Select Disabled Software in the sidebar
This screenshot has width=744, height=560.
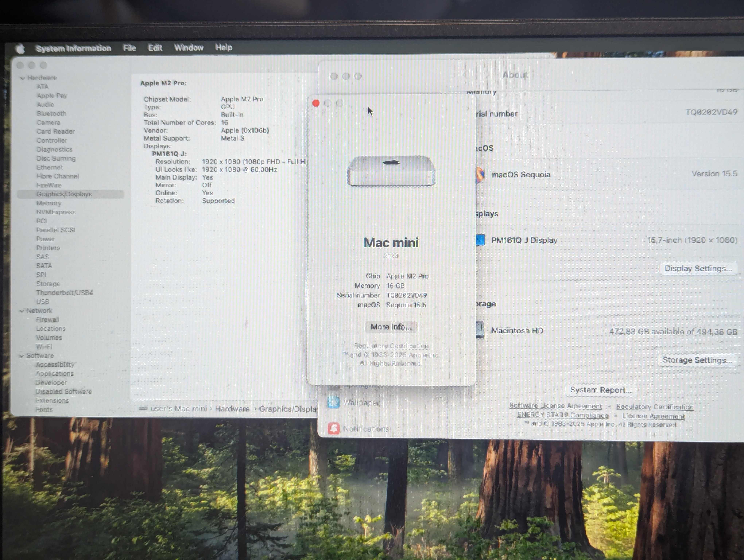coord(64,392)
